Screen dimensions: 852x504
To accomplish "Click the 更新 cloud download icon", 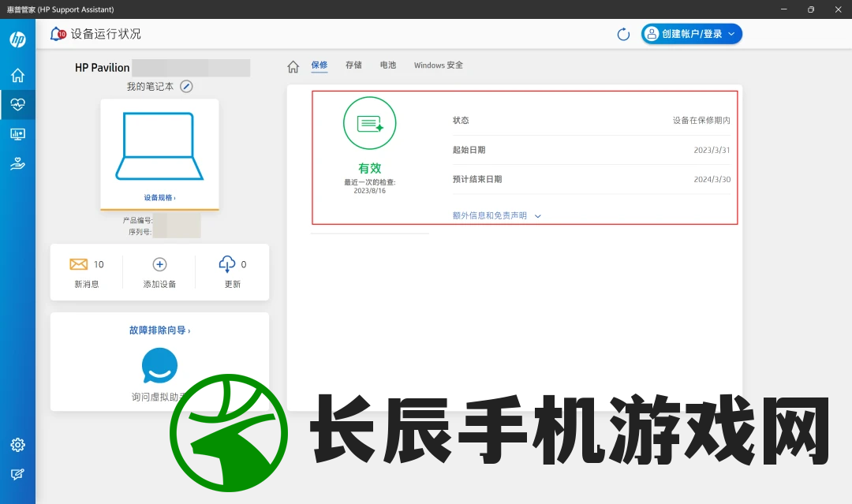I will (x=226, y=264).
